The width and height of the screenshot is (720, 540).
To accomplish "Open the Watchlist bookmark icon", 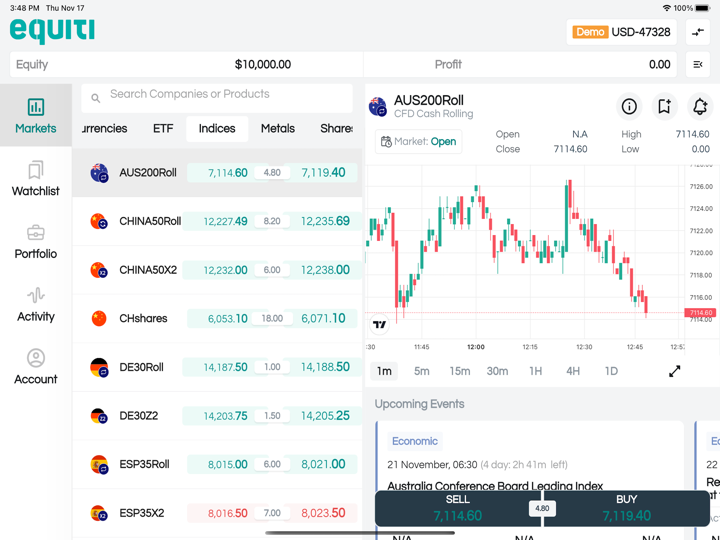I will pos(36,171).
